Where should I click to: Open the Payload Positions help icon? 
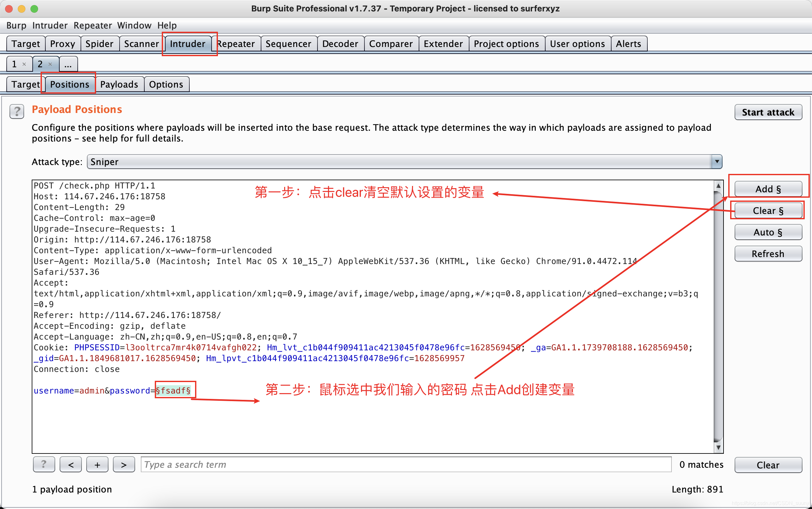click(x=17, y=111)
